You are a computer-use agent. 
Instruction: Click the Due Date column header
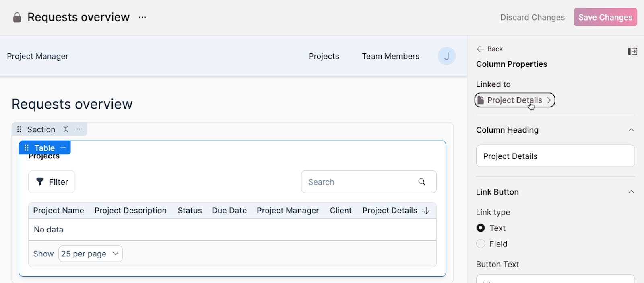pyautogui.click(x=229, y=211)
